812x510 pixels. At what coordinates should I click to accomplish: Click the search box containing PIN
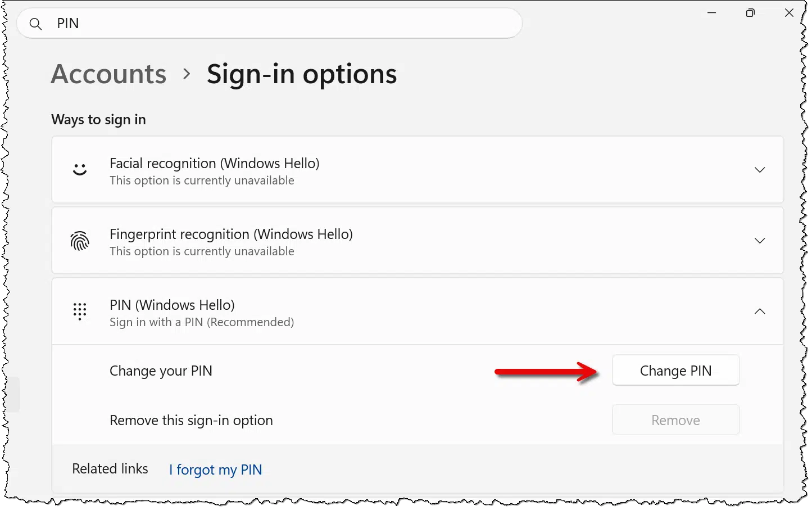(270, 24)
